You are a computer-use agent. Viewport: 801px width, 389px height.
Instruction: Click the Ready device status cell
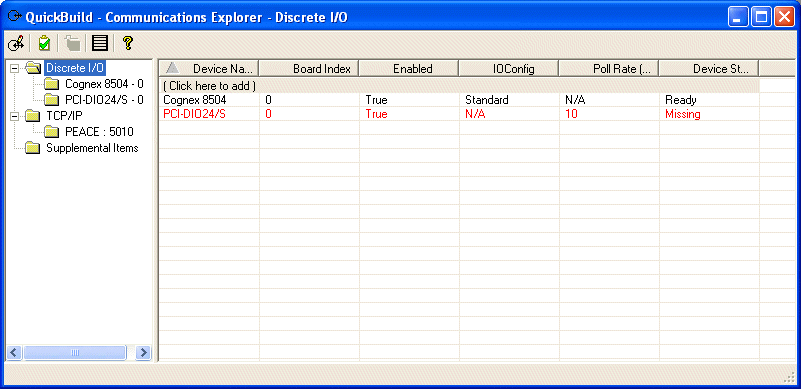[x=710, y=100]
